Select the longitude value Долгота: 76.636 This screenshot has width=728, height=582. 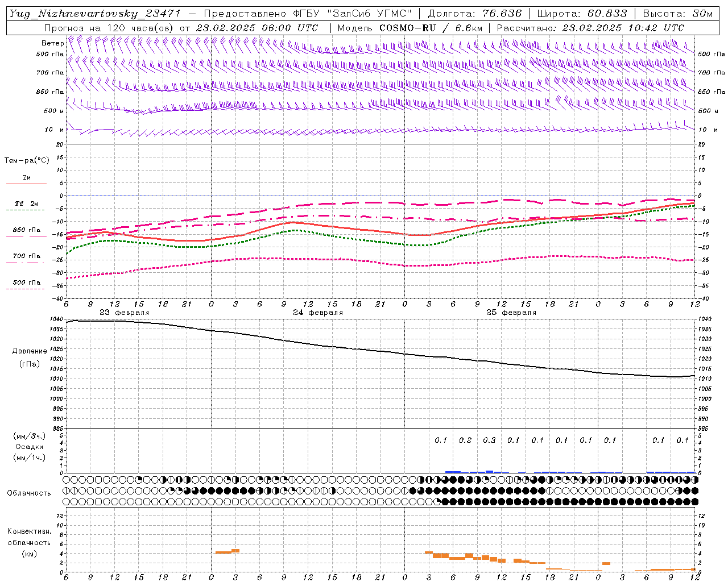coord(474,14)
